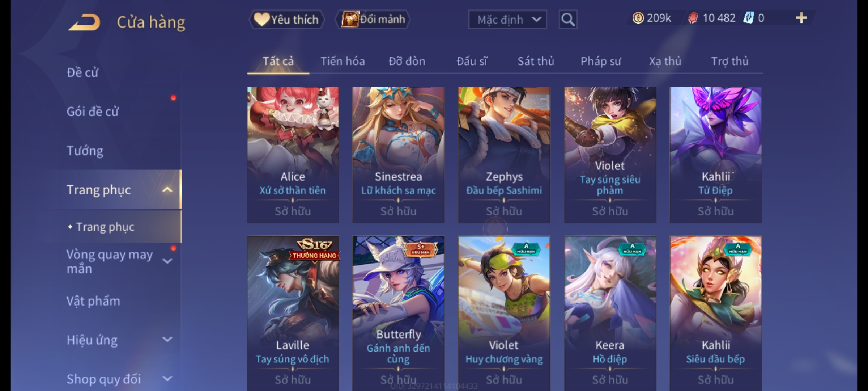Select the Pháp sư category tab
Viewport: 868px width, 391px height.
coord(601,61)
